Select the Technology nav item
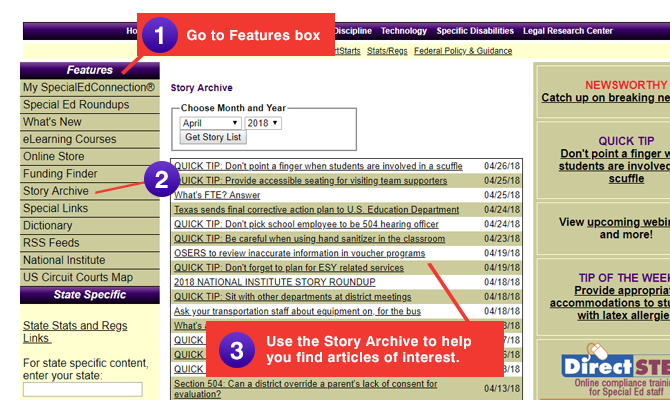Image resolution: width=670 pixels, height=400 pixels. tap(404, 31)
